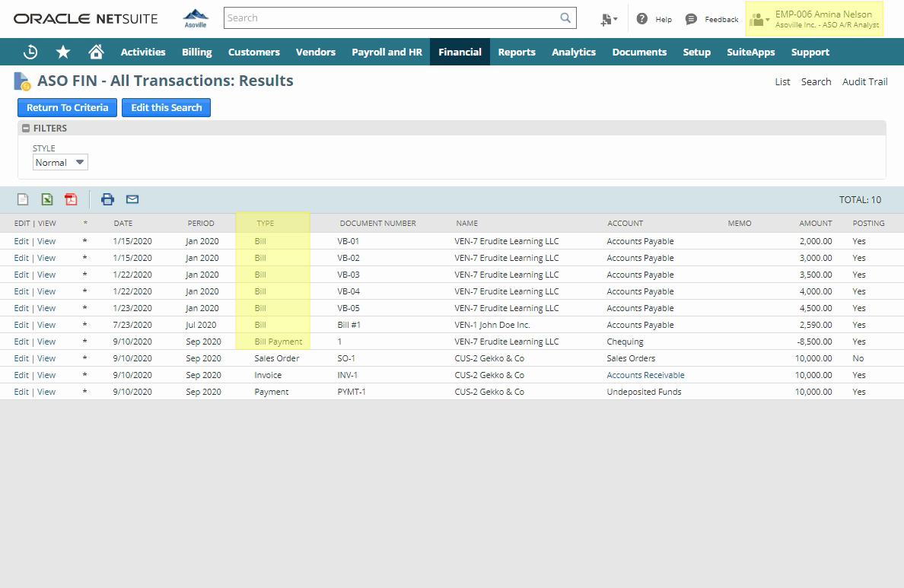
Task: Click the Asoville company logo
Action: coord(196,17)
